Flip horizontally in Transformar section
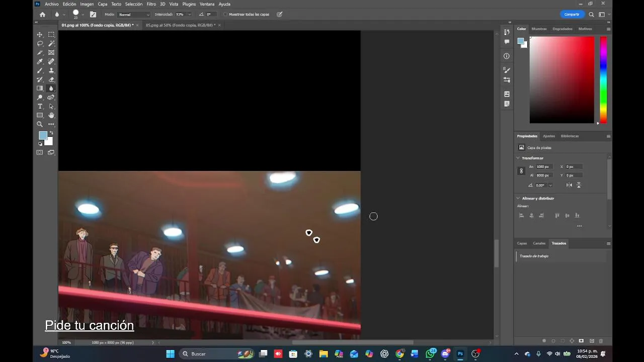The image size is (644, 362). pyautogui.click(x=569, y=185)
